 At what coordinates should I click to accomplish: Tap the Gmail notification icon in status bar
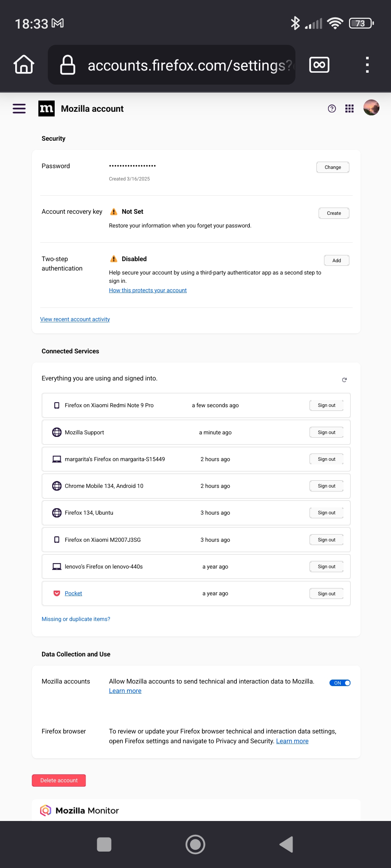[x=58, y=24]
